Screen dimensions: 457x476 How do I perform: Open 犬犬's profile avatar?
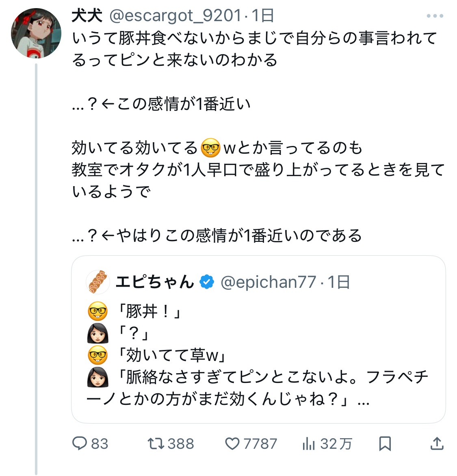point(36,33)
